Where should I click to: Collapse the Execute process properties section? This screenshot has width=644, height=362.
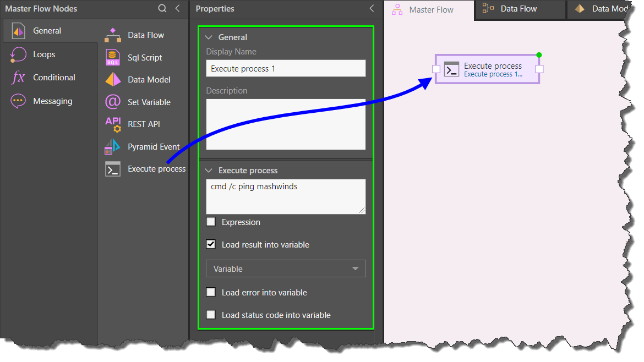(x=209, y=171)
